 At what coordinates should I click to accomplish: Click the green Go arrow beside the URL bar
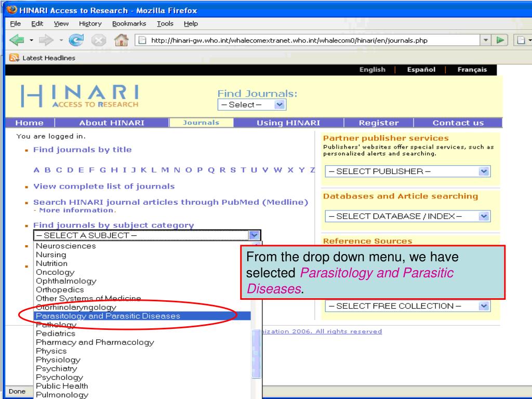(x=500, y=40)
